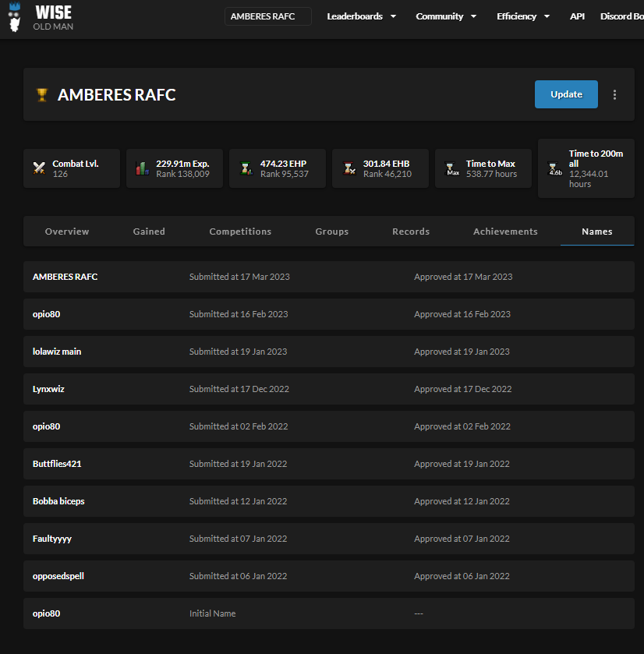This screenshot has width=644, height=654.
Task: Expand the Leaderboards dropdown
Action: pyautogui.click(x=361, y=16)
